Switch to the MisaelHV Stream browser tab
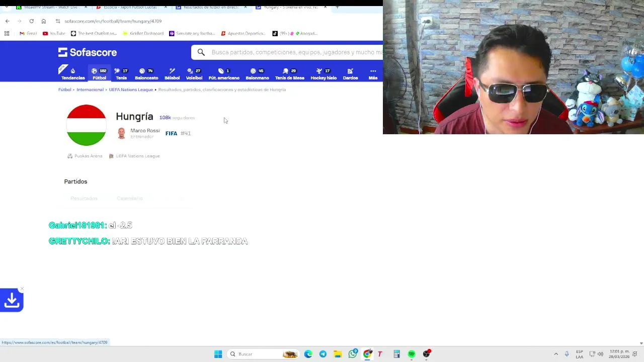644x362 pixels. (51, 7)
